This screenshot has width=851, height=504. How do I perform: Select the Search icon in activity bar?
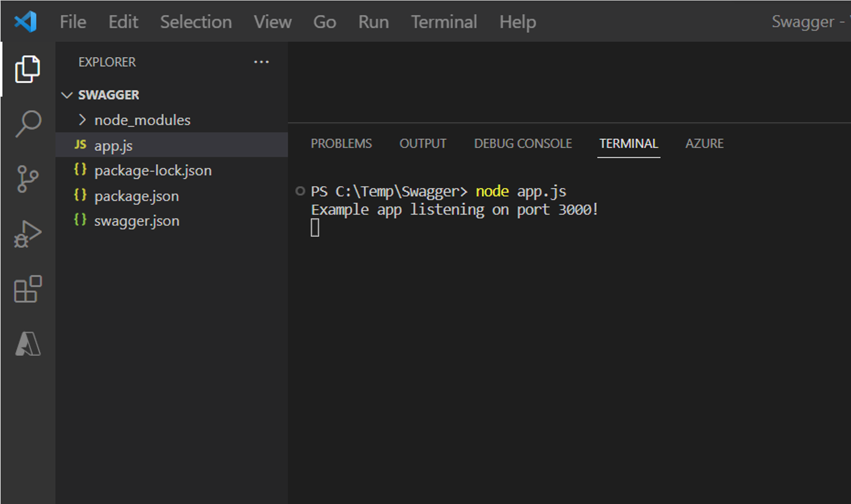coord(27,122)
